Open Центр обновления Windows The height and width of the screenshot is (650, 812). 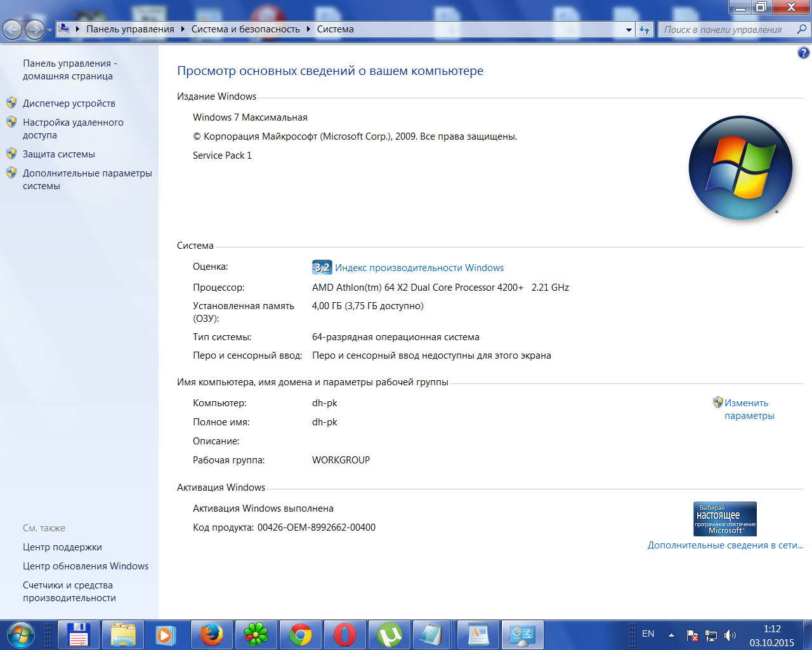tap(86, 566)
